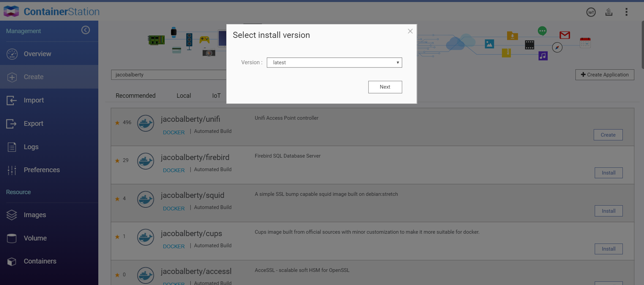Screen dimensions: 644x285
Task: Close the Select install version dialog
Action: point(410,31)
